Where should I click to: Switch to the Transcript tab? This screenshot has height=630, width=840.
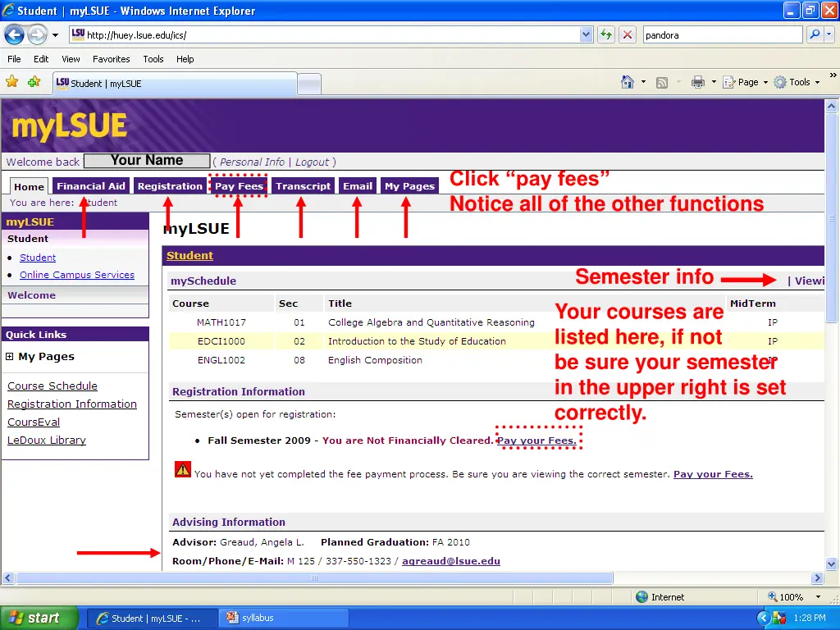pyautogui.click(x=304, y=186)
